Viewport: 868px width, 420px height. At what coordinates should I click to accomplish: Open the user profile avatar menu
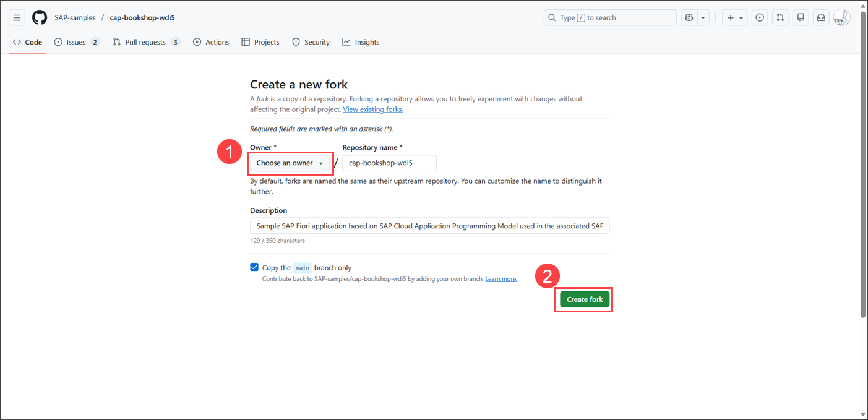click(841, 18)
